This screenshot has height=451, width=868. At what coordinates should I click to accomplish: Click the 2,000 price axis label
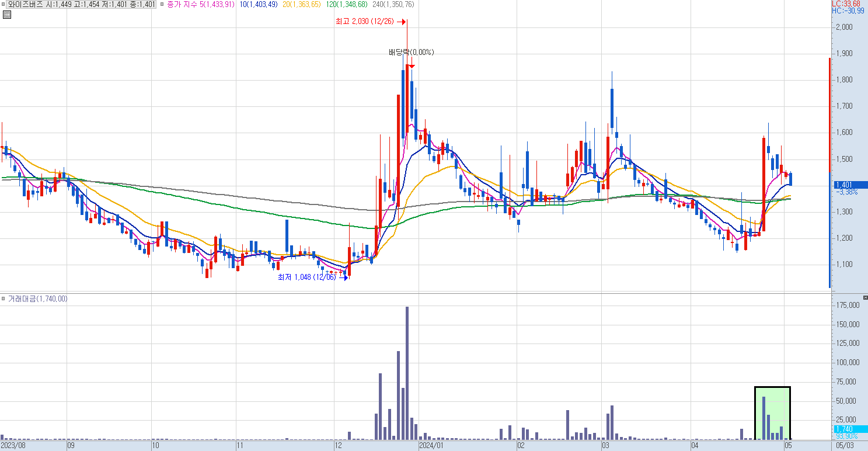[844, 27]
